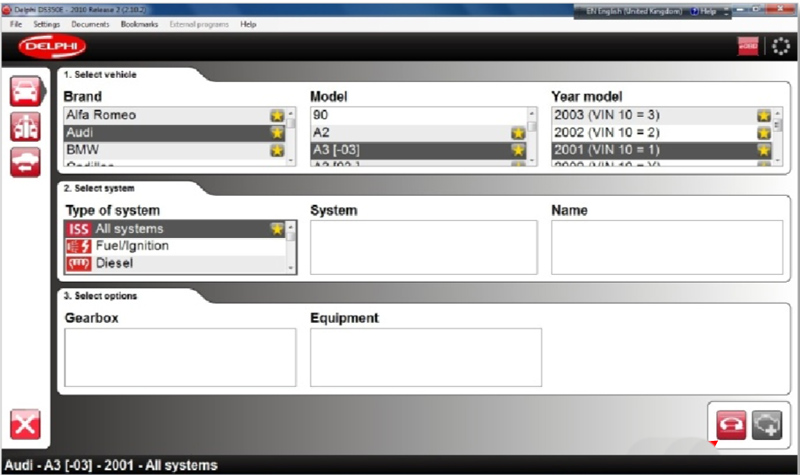Image resolution: width=800 pixels, height=475 pixels.
Task: Open the Settings menu
Action: [x=46, y=24]
